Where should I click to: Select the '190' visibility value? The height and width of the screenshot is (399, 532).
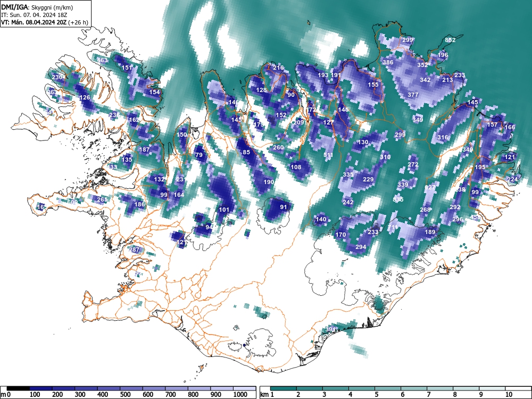[269, 182]
